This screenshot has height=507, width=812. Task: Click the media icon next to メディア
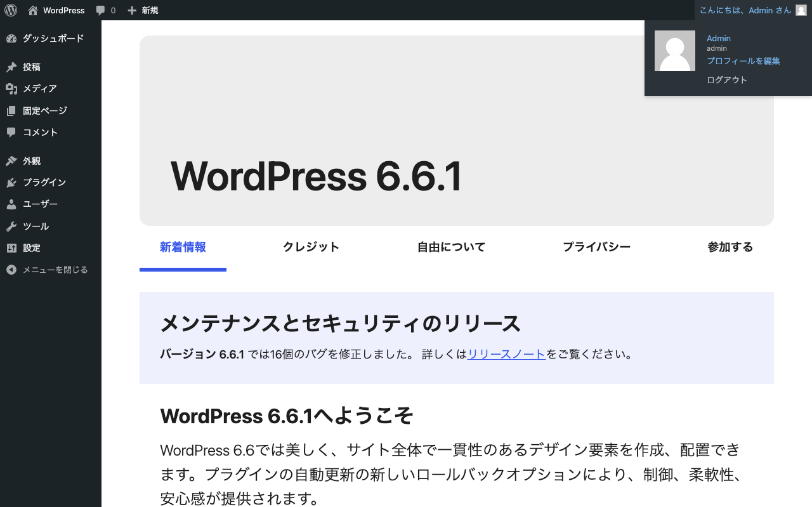pos(11,89)
